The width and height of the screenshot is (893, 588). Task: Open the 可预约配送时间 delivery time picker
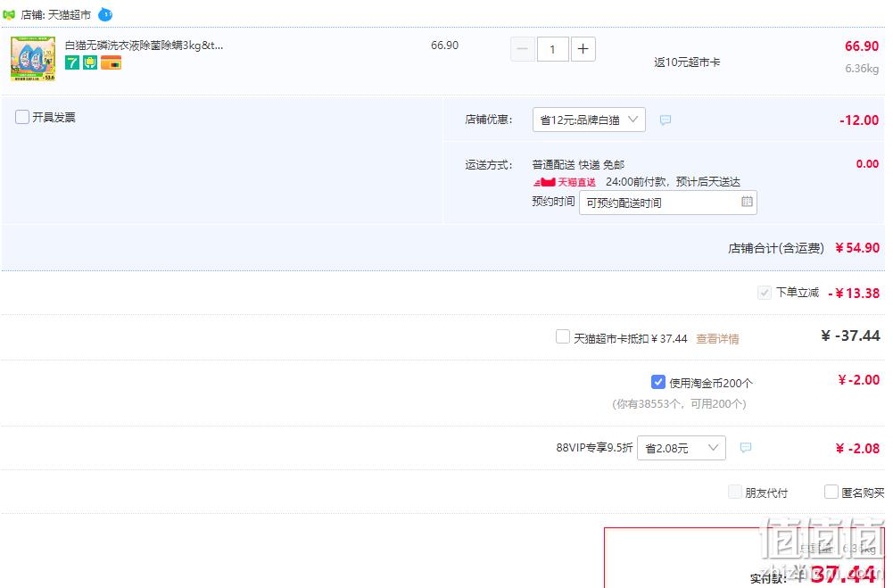tap(667, 203)
